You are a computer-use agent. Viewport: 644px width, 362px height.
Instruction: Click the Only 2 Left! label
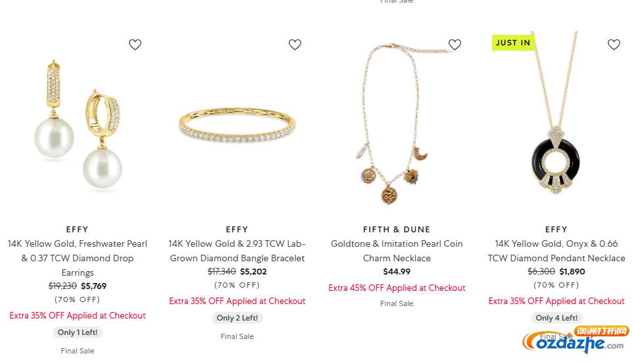click(237, 318)
